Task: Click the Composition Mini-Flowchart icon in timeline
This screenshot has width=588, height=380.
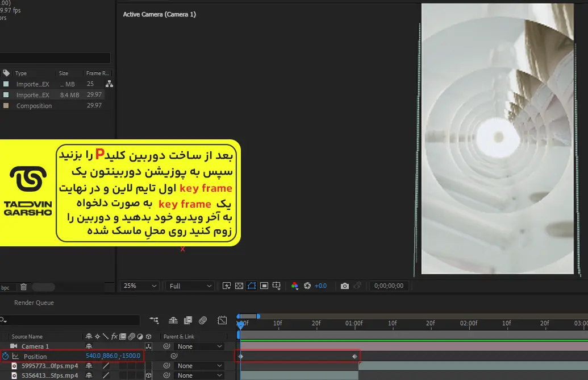Action: (x=154, y=320)
